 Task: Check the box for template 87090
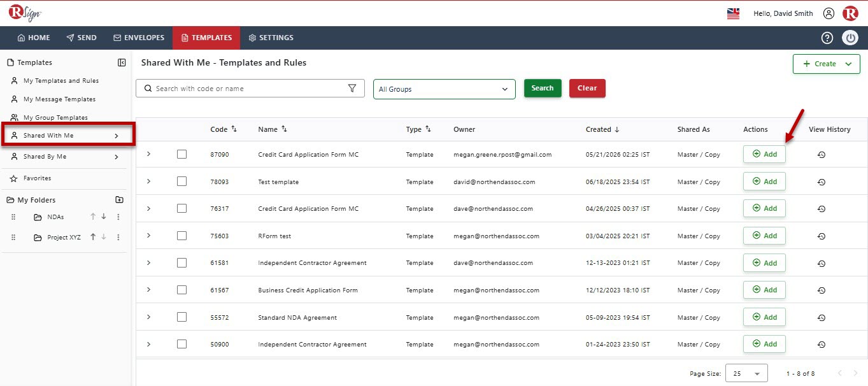pyautogui.click(x=182, y=154)
